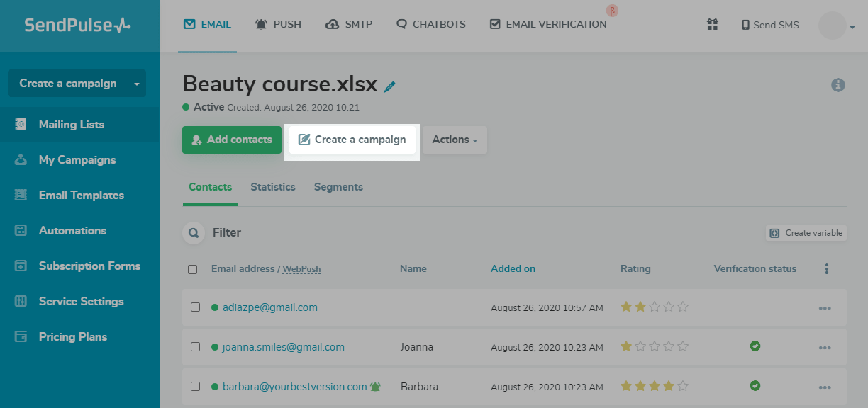Switch to the Statistics tab
868x408 pixels.
point(272,187)
